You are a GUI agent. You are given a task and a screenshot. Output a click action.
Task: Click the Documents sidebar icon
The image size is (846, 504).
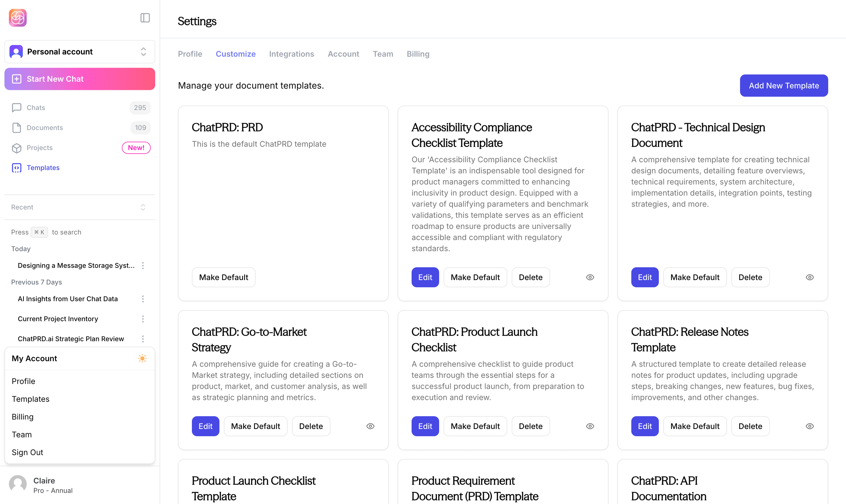point(16,127)
